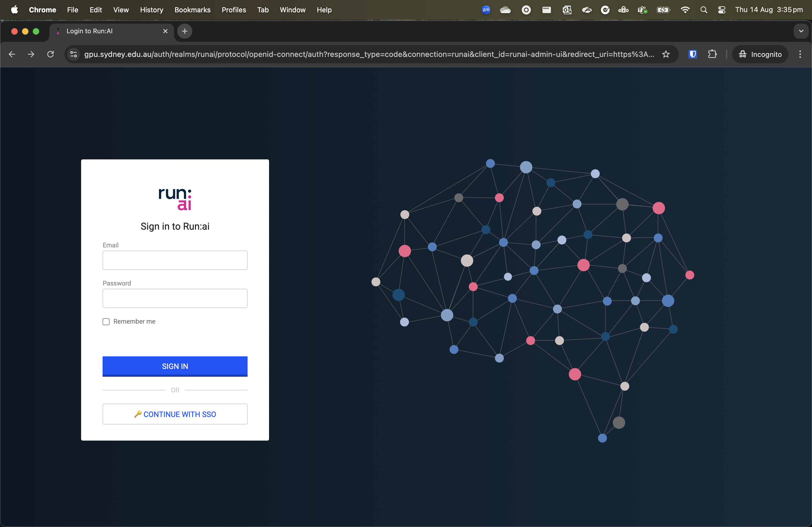Viewport: 812px width, 527px height.
Task: Choose CONTINUE WITH SSO
Action: click(x=175, y=414)
